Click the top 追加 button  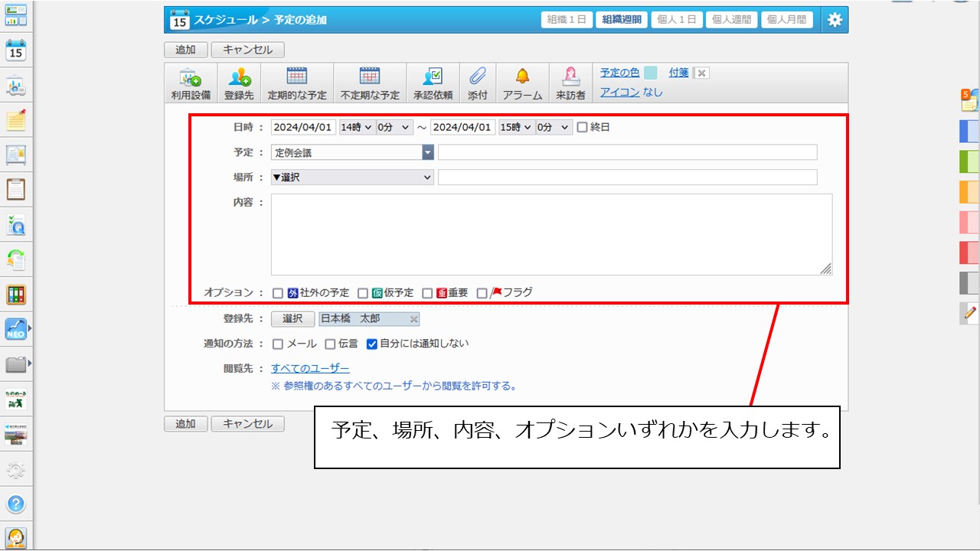(185, 50)
